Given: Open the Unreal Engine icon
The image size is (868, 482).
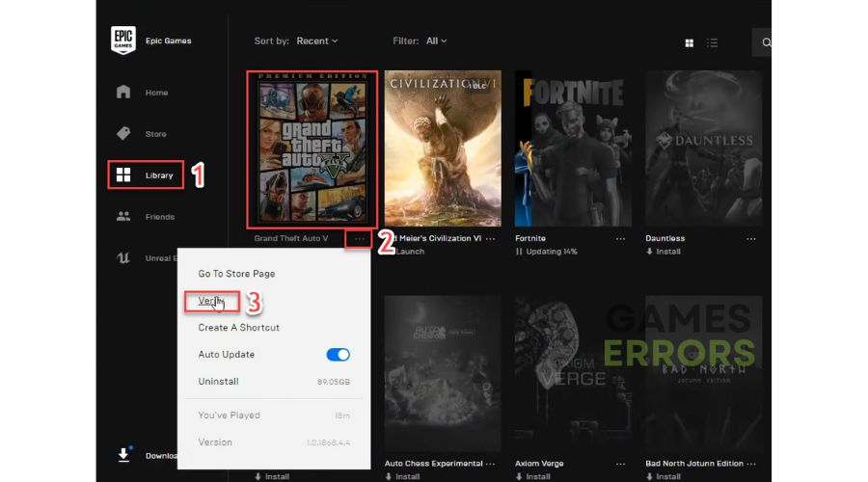Looking at the screenshot, I should (x=123, y=258).
